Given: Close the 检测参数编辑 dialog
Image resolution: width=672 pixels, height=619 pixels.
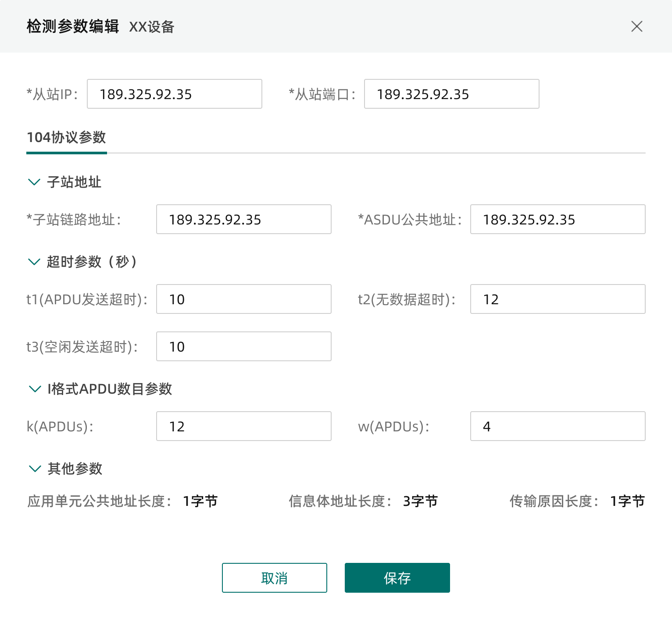Looking at the screenshot, I should 637,26.
